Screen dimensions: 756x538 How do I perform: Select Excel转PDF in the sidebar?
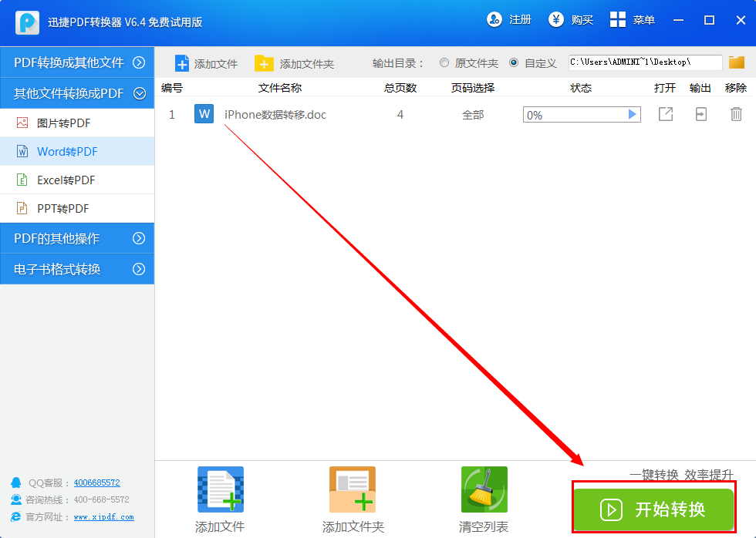(77, 180)
